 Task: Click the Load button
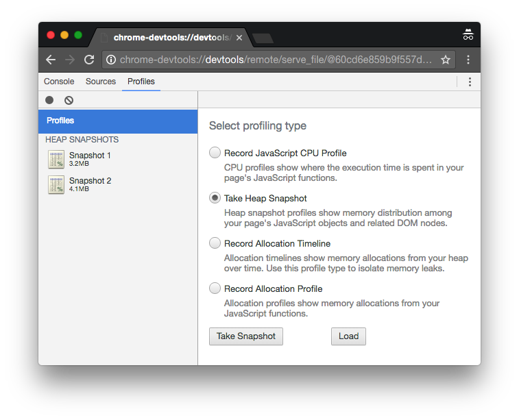[348, 336]
